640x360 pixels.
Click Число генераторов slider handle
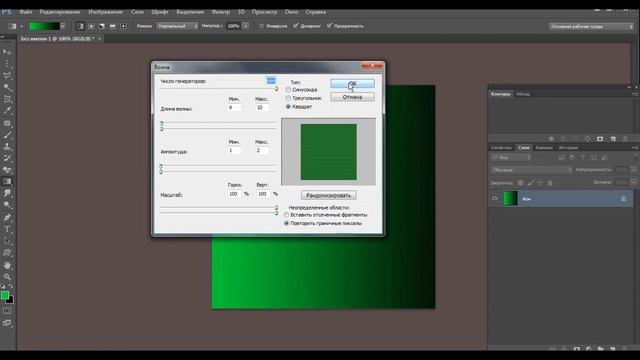276,89
